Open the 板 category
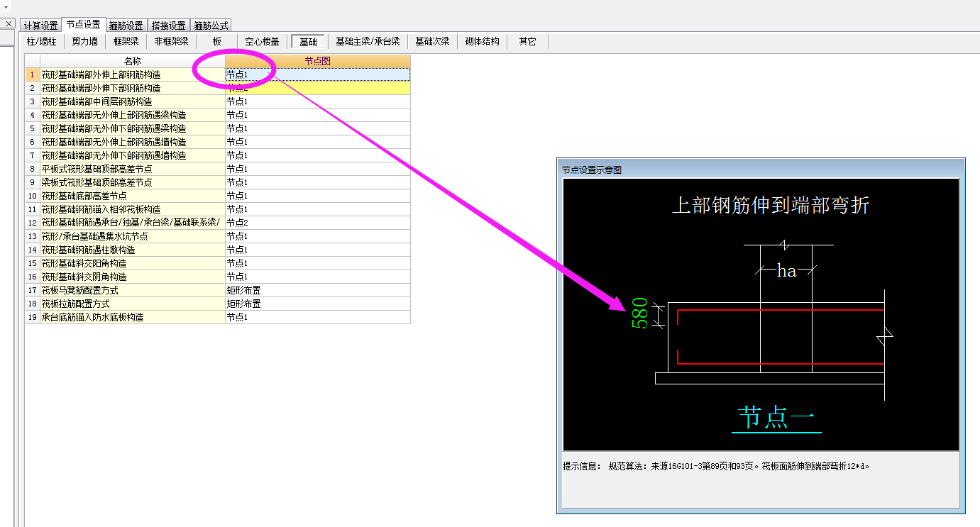 tap(217, 42)
